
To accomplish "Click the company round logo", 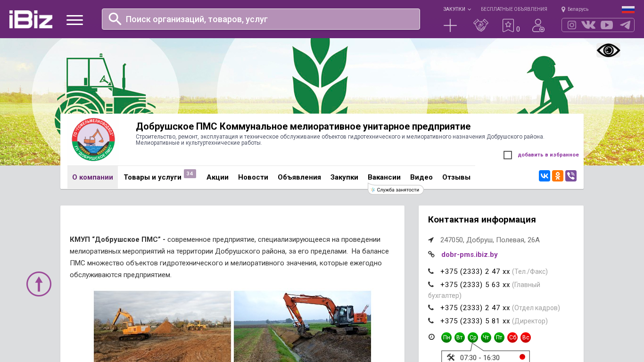I will (x=93, y=140).
